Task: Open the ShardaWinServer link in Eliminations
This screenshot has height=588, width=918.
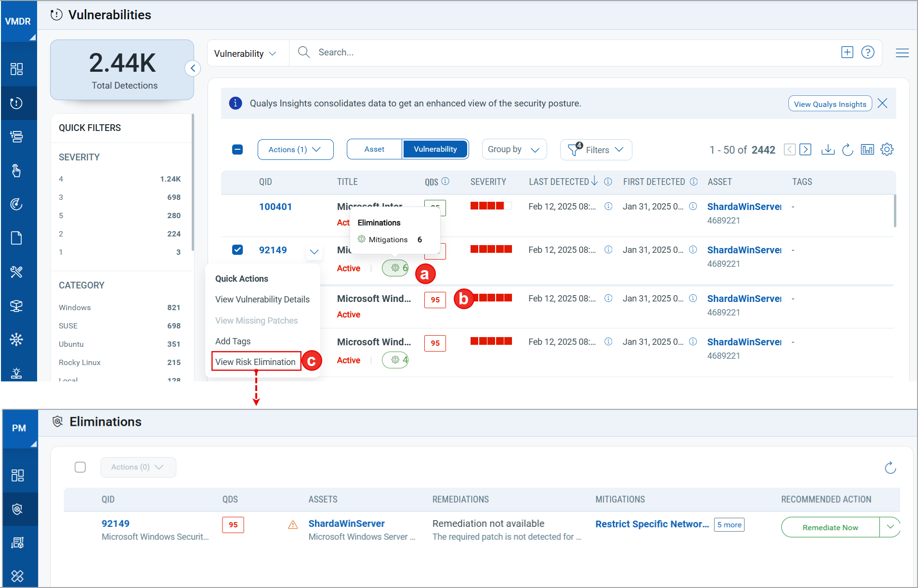Action: pos(346,523)
